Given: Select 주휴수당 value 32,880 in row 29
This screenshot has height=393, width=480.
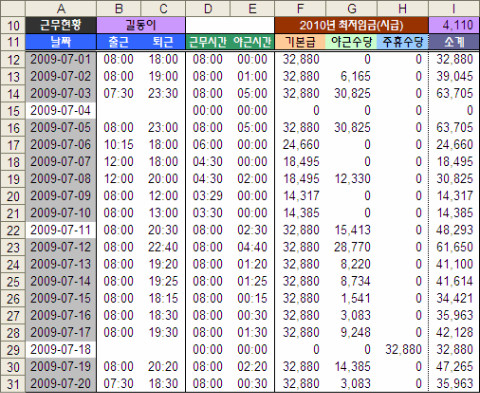Looking at the screenshot, I should click(x=403, y=350).
